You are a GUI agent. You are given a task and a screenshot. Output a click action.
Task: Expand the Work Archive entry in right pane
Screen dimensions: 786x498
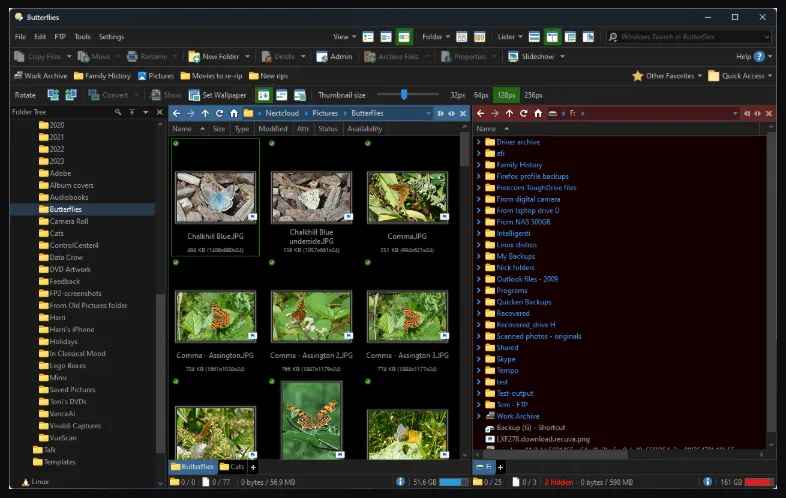479,416
